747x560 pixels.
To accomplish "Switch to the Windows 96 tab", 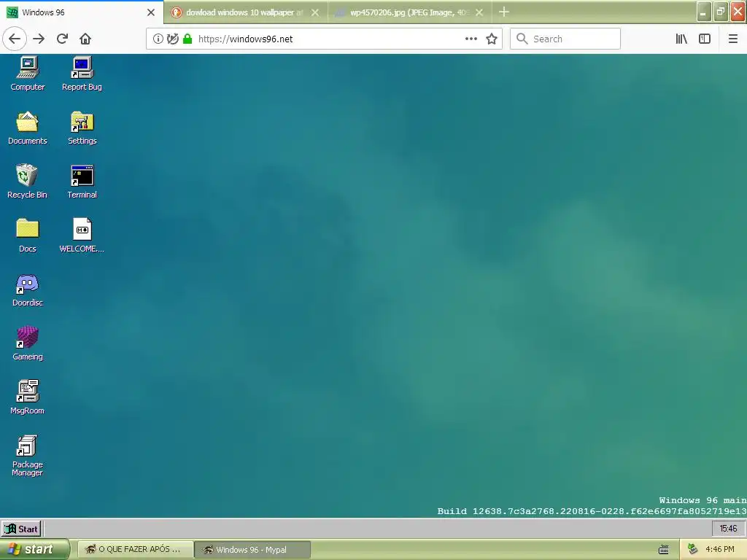I will pos(82,12).
